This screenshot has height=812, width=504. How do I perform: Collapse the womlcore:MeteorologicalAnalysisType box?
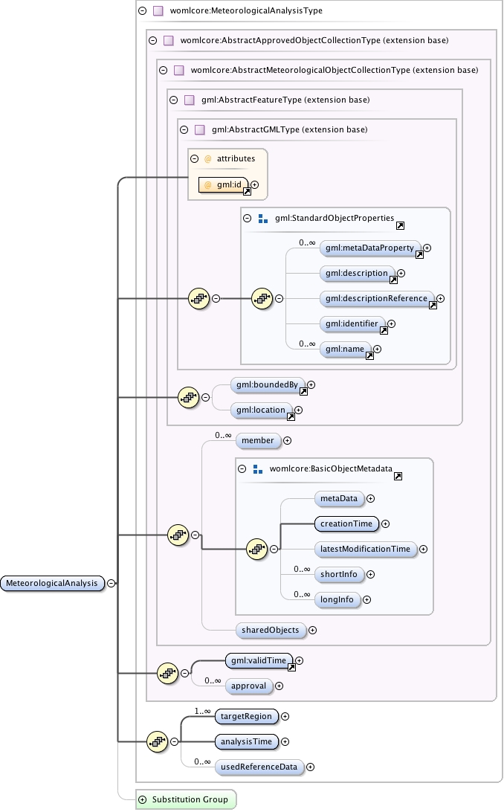click(x=142, y=10)
